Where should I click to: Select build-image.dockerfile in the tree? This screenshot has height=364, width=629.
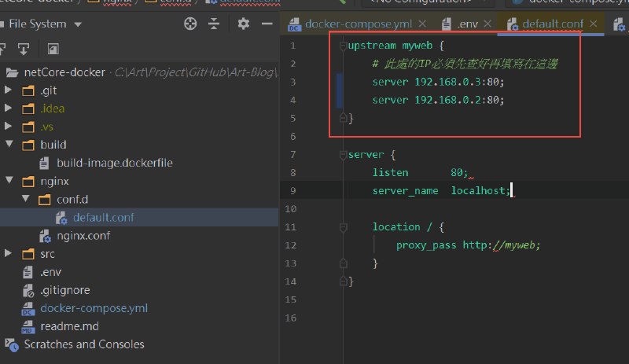click(114, 163)
